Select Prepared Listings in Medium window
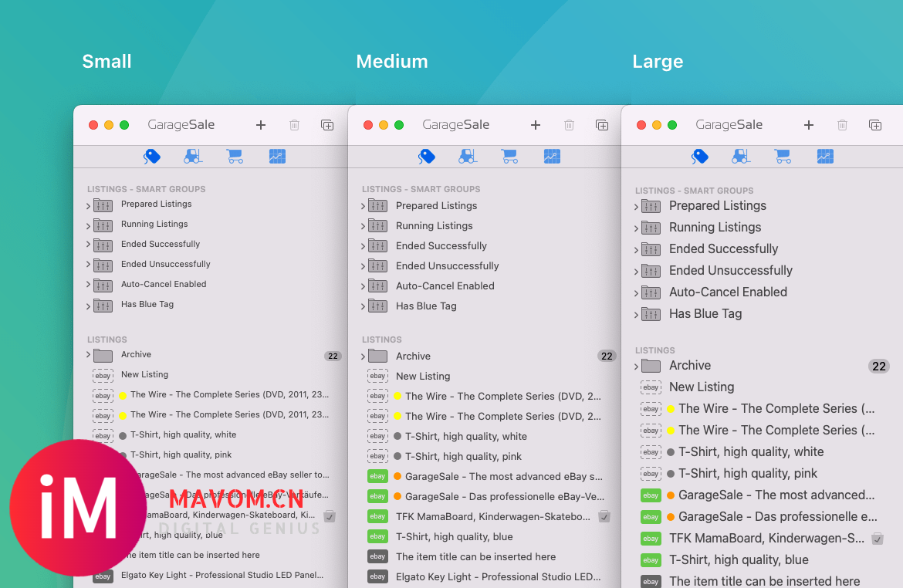The height and width of the screenshot is (588, 903). pyautogui.click(x=436, y=205)
